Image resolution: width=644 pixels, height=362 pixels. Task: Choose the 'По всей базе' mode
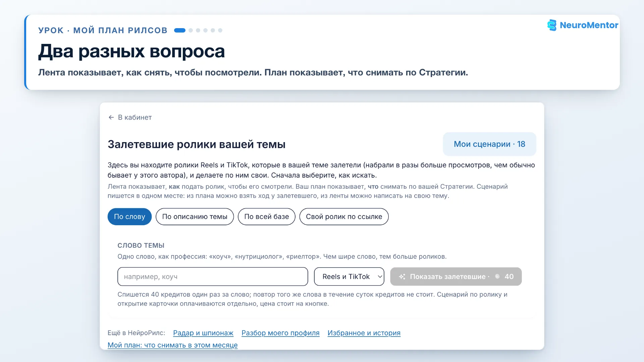pyautogui.click(x=267, y=217)
